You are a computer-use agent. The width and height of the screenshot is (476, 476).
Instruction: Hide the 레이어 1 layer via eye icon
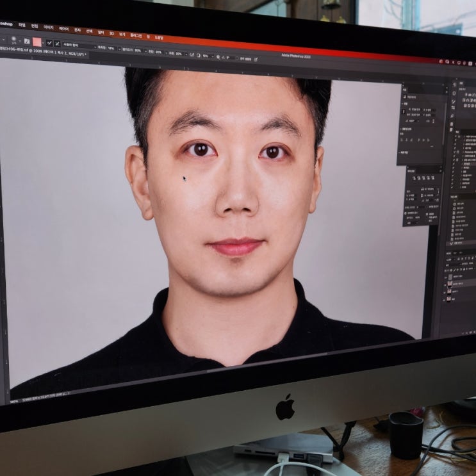pos(445,293)
